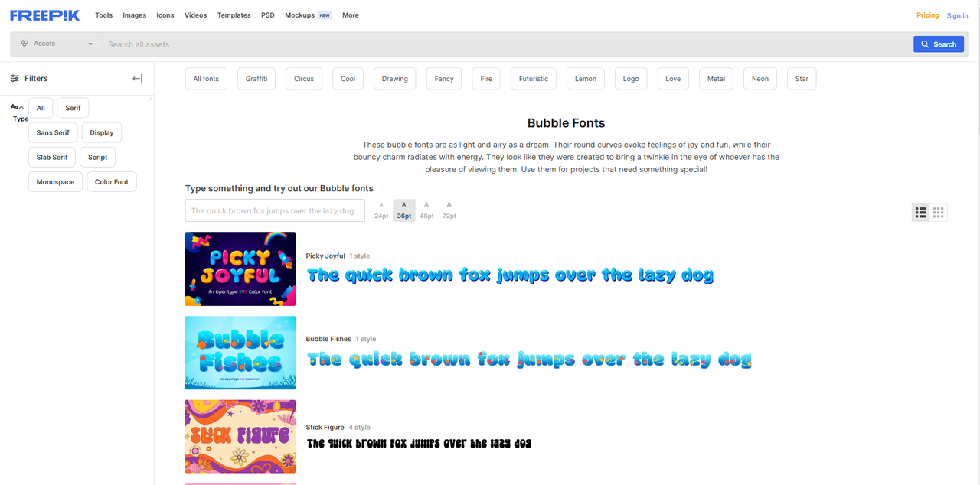
Task: Type in the font preview text box
Action: click(x=274, y=211)
